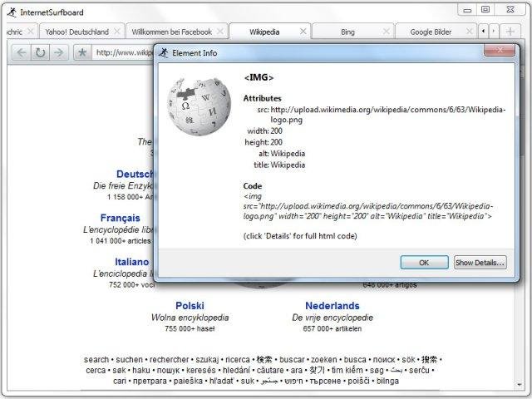Screen dimensions: 532x399
Task: Click the Show Details... button
Action: click(x=480, y=263)
